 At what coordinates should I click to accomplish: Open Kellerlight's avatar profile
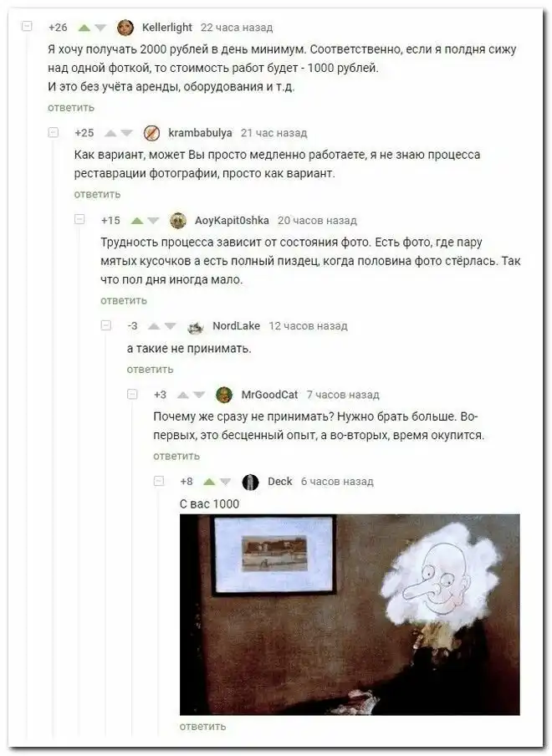pyautogui.click(x=125, y=28)
